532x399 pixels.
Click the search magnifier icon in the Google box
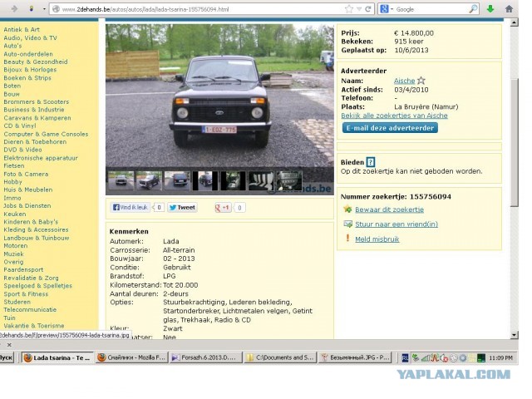pos(473,9)
